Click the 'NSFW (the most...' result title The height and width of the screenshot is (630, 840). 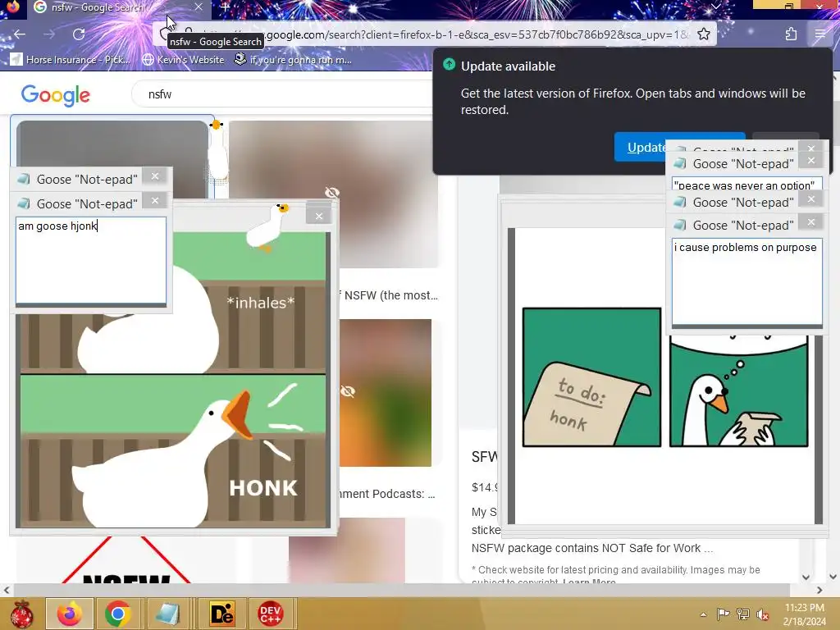391,295
